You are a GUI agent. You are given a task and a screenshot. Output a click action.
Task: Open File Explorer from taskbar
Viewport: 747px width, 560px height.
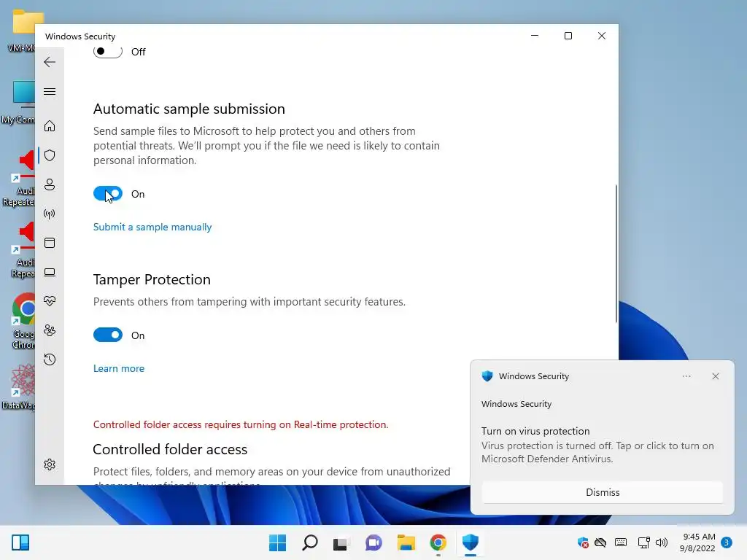pos(406,542)
